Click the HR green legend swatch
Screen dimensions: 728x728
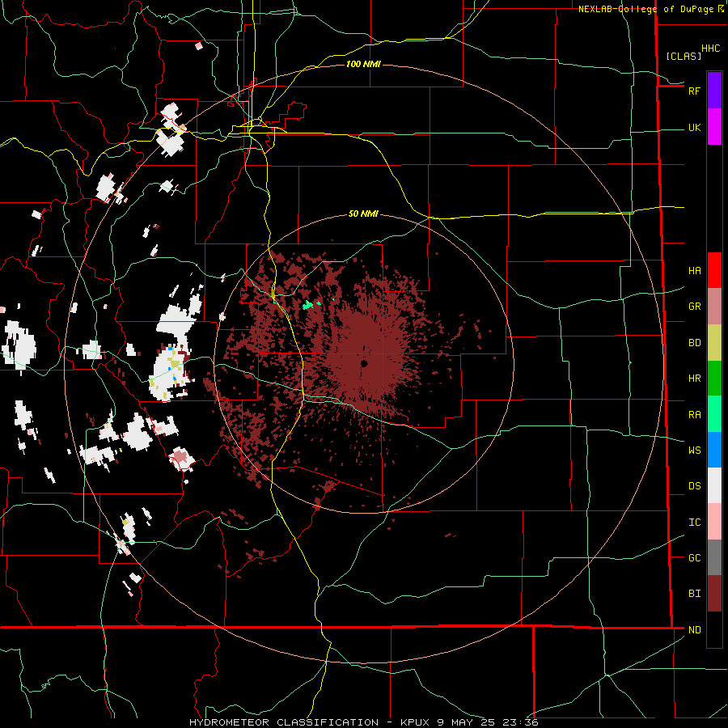[x=714, y=379]
